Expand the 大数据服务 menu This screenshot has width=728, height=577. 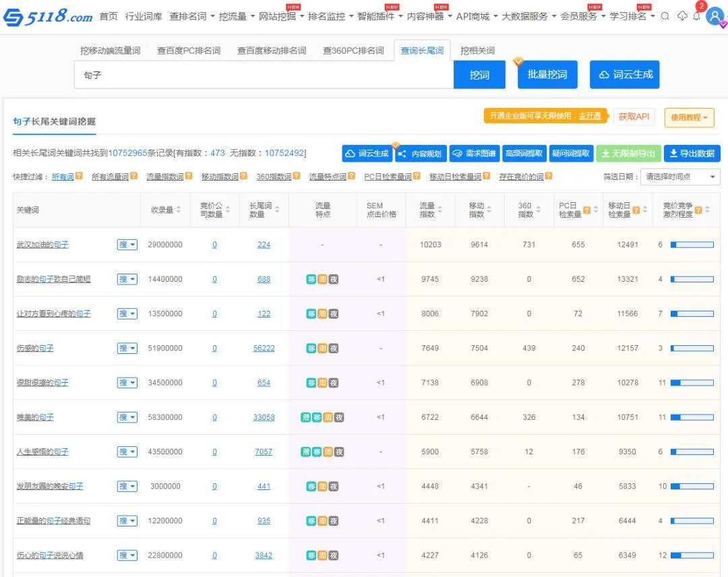coord(528,16)
